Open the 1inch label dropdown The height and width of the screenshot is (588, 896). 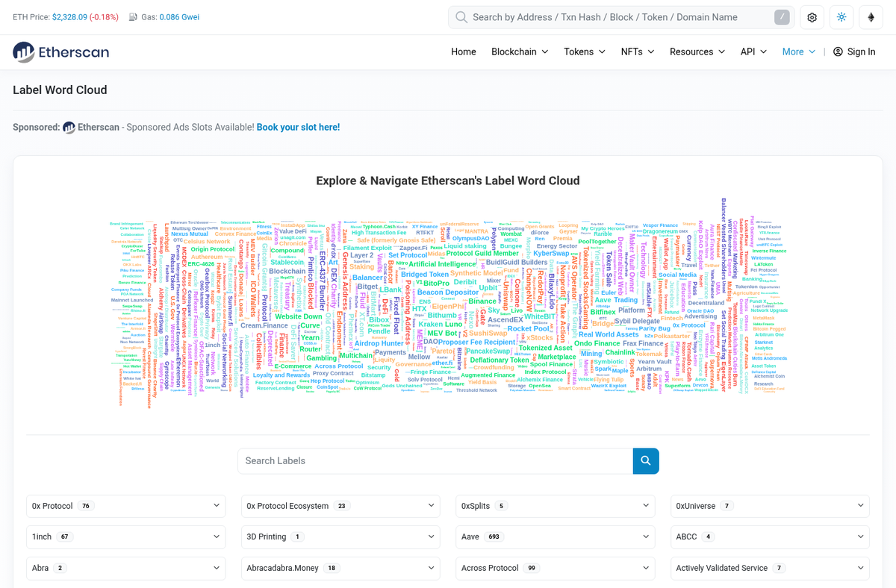pos(125,537)
